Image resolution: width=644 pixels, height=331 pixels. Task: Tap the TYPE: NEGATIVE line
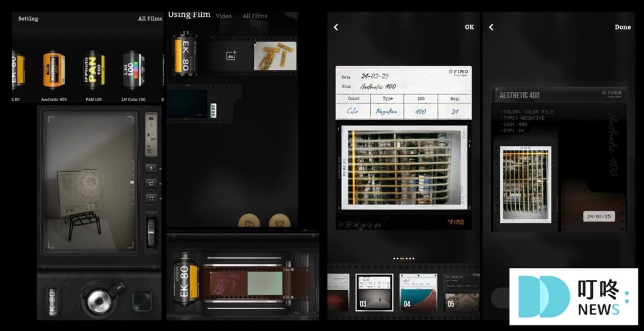[x=523, y=118]
